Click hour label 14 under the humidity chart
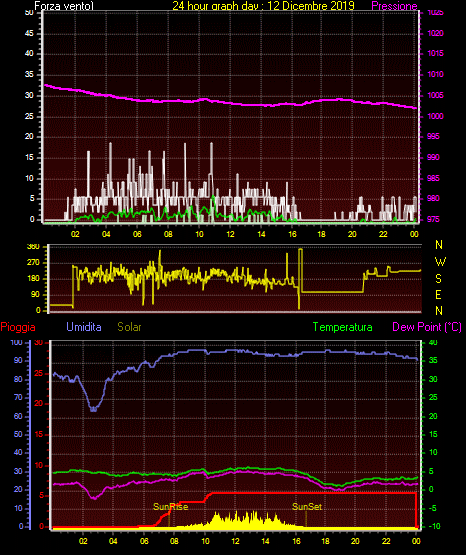 coord(265,541)
